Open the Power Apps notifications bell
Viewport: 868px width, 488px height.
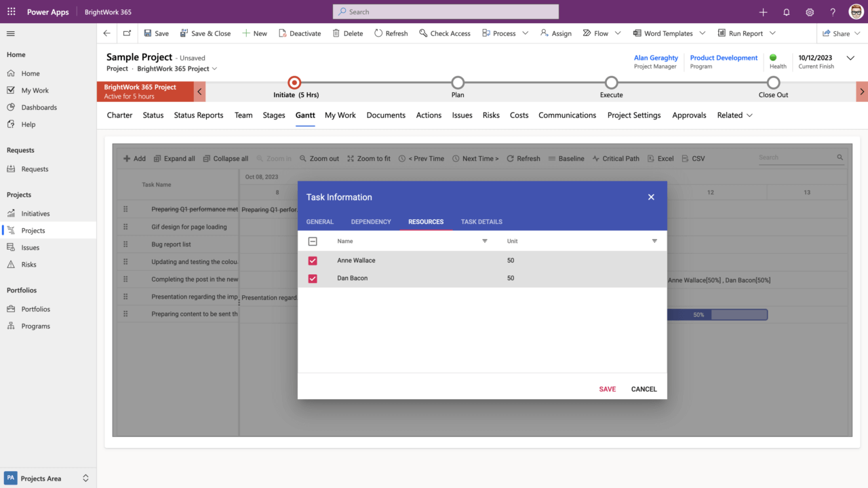(x=786, y=12)
